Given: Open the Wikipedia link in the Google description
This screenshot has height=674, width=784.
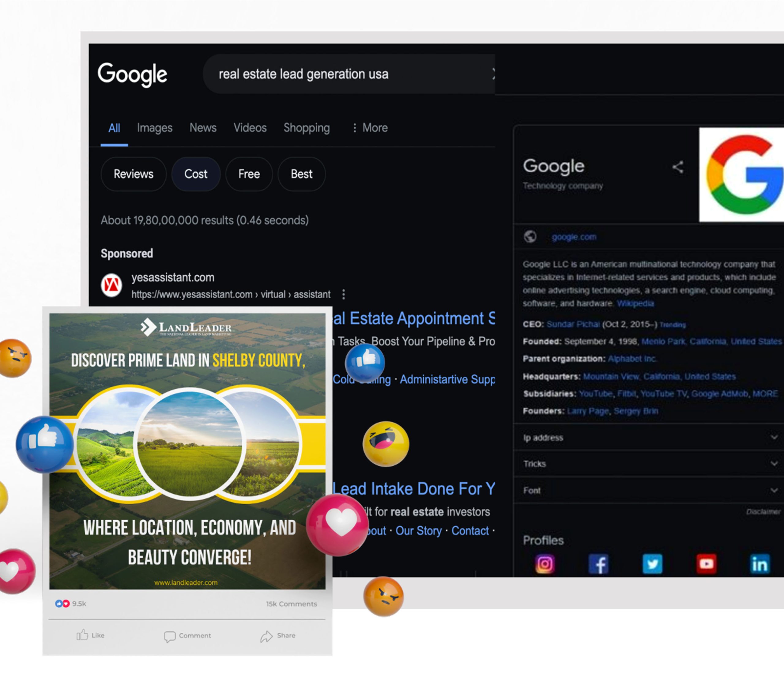Looking at the screenshot, I should click(x=635, y=303).
